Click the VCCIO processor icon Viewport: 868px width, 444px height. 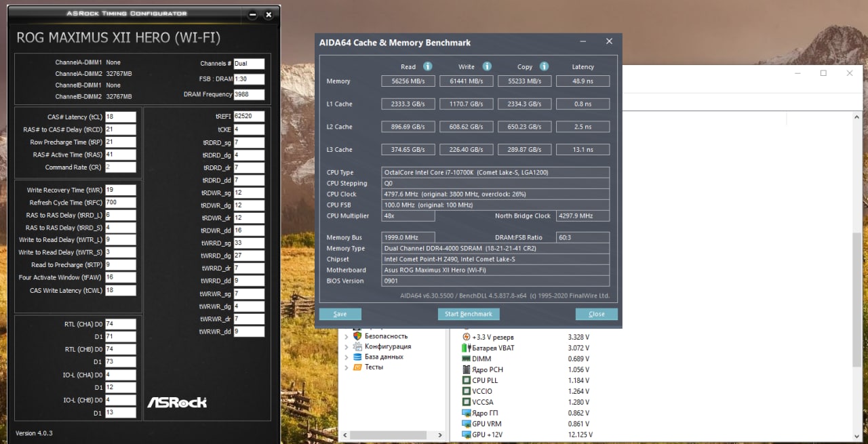[x=467, y=391]
